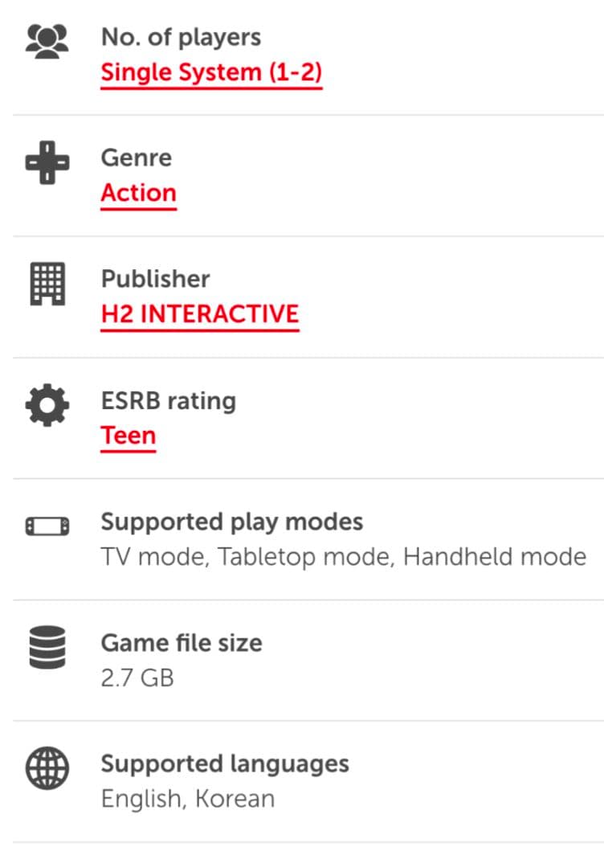
Task: Click the Publisher heading text
Action: point(155,279)
